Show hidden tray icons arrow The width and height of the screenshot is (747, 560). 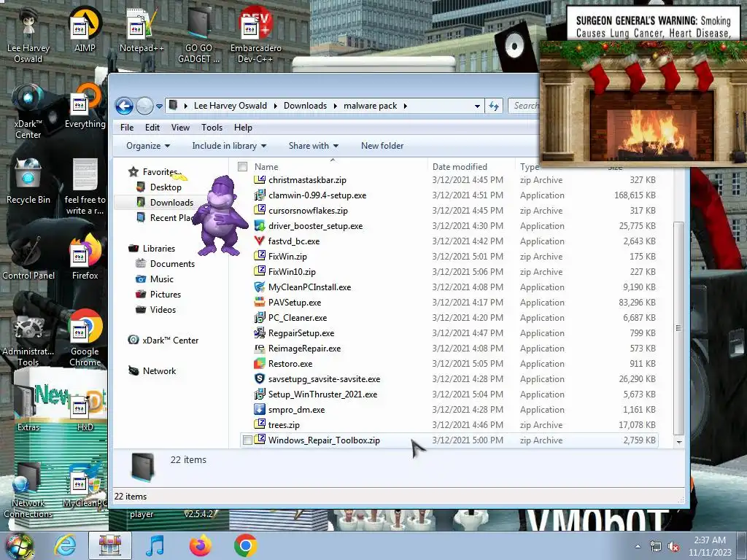638,547
